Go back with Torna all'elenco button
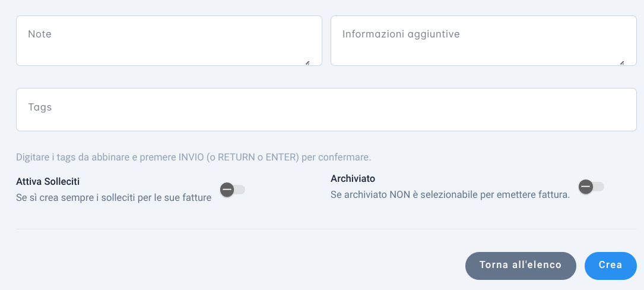This screenshot has width=644, height=290. click(x=521, y=266)
